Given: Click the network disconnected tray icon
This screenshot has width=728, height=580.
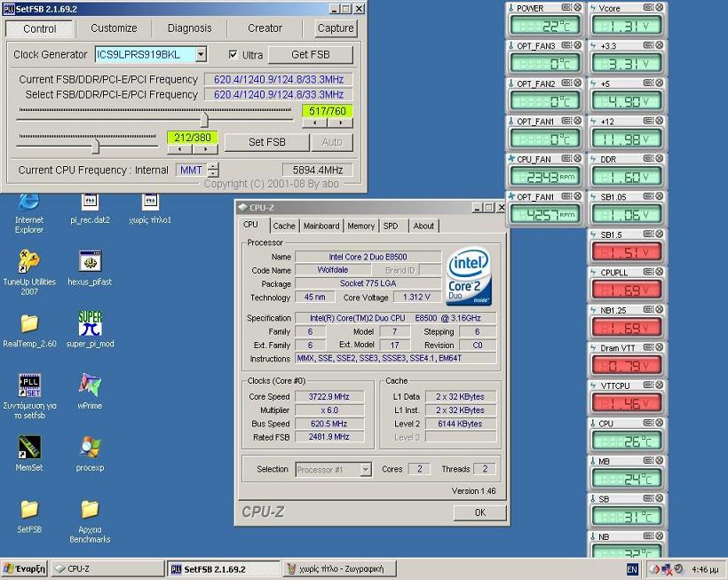Looking at the screenshot, I should pyautogui.click(x=667, y=568).
